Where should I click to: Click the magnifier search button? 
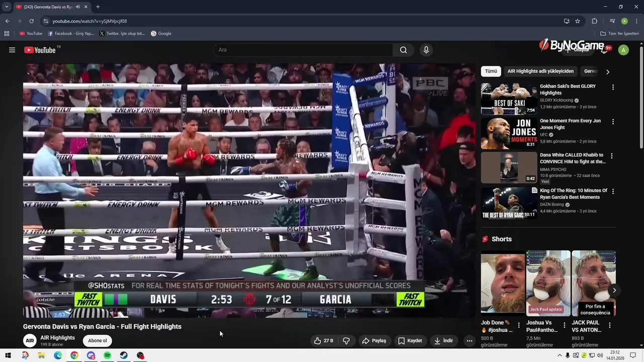[x=404, y=50]
